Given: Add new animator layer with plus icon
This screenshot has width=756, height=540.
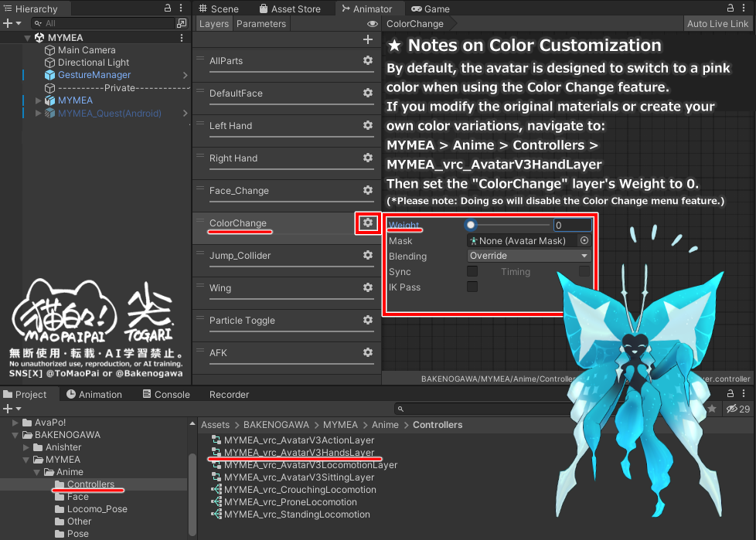Looking at the screenshot, I should [x=368, y=39].
